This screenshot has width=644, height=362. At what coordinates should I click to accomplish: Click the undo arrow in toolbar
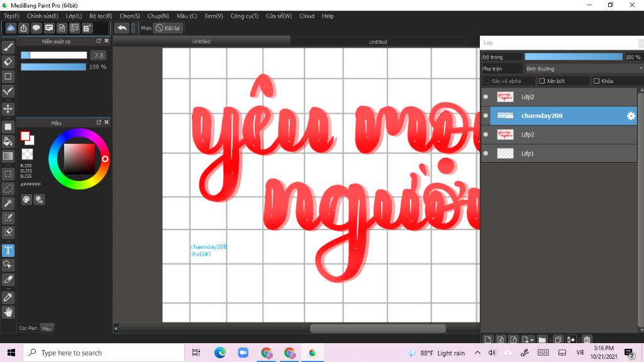[x=121, y=28]
